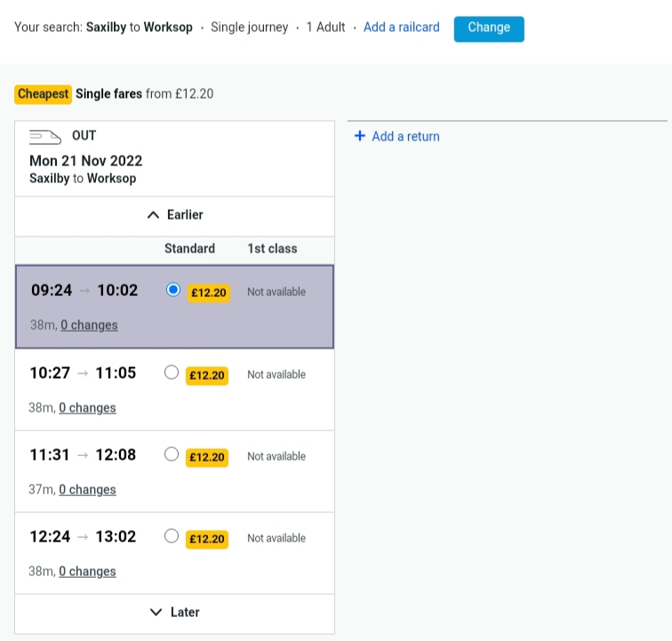Image resolution: width=672 pixels, height=641 pixels.
Task: Click the 12:08 arrival time
Action: [x=116, y=455]
